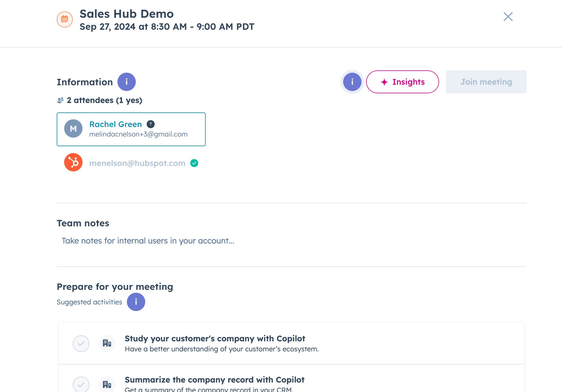
Task: Select menelson@hubspot.com attendee
Action: tap(137, 163)
